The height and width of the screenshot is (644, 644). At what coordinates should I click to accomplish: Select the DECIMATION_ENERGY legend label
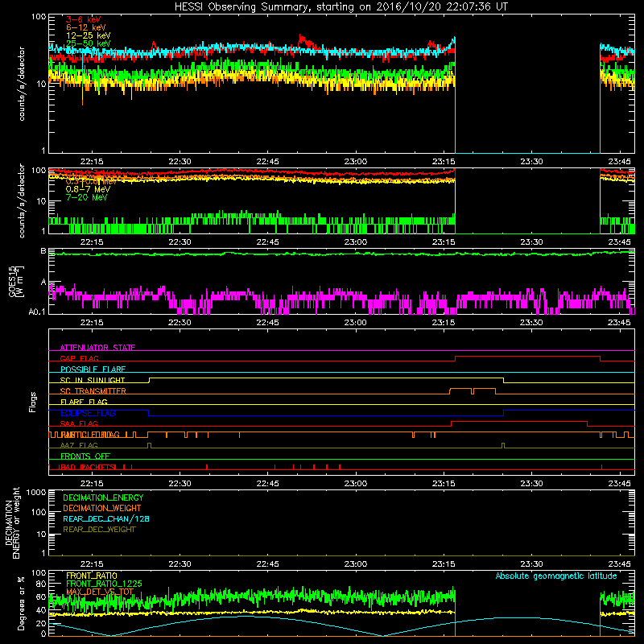click(103, 497)
